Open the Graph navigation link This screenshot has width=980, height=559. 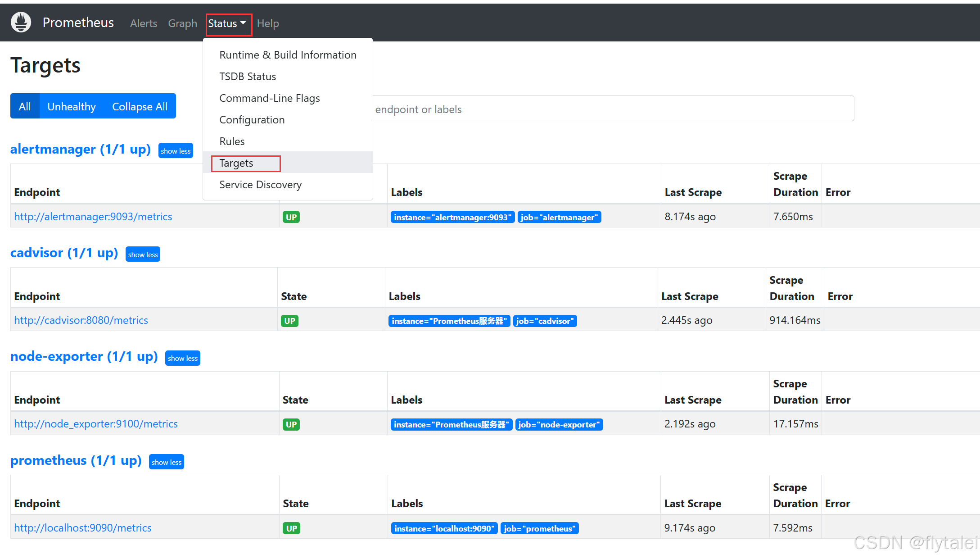point(182,23)
